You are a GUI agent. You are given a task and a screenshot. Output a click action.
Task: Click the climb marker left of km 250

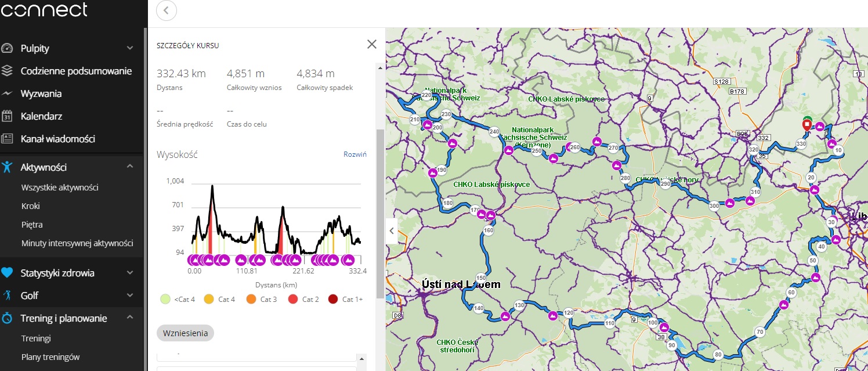(x=508, y=150)
